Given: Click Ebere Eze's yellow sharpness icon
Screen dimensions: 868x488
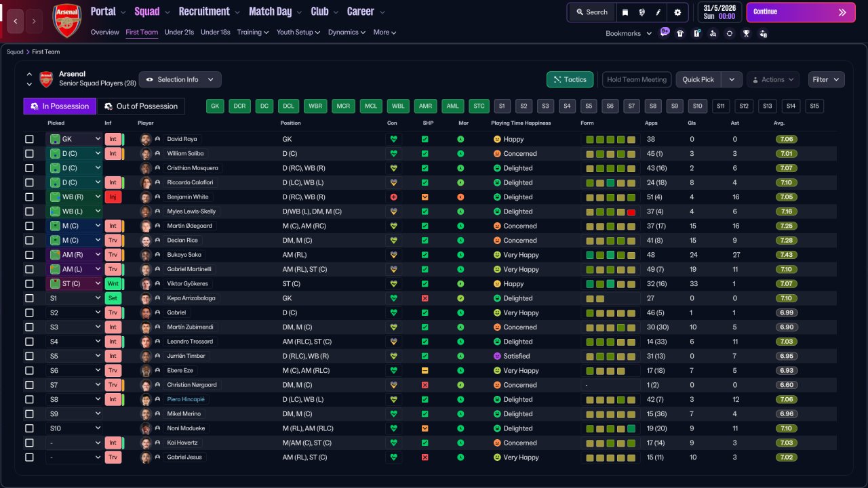Looking at the screenshot, I should pyautogui.click(x=425, y=371).
